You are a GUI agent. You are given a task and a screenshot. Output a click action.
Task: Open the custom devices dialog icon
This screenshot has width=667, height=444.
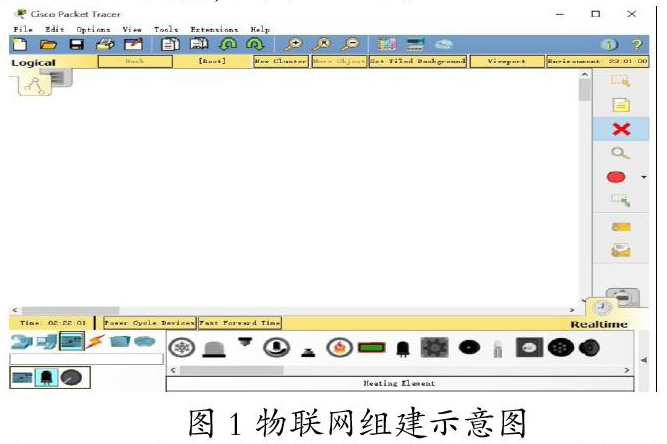point(415,44)
